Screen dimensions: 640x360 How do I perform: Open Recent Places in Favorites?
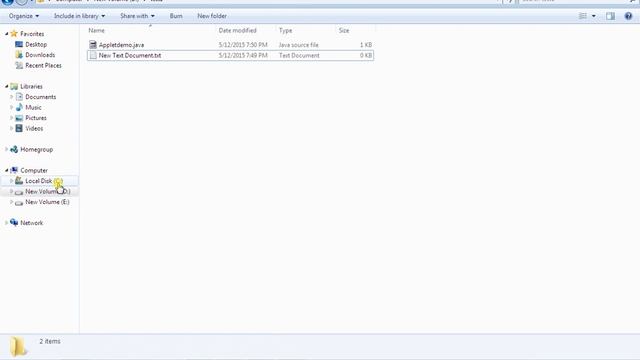point(43,66)
